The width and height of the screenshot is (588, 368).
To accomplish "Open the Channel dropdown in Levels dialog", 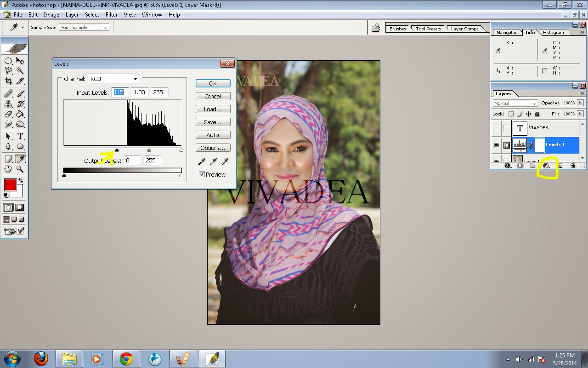I will (x=113, y=79).
